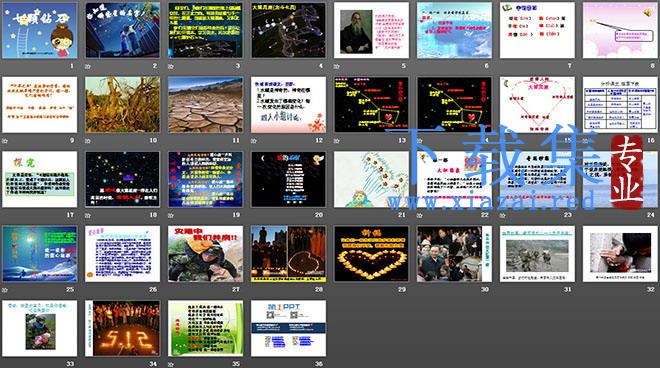The width and height of the screenshot is (660, 368).
Task: Select the dried corn stalks slide 10
Action: [122, 105]
